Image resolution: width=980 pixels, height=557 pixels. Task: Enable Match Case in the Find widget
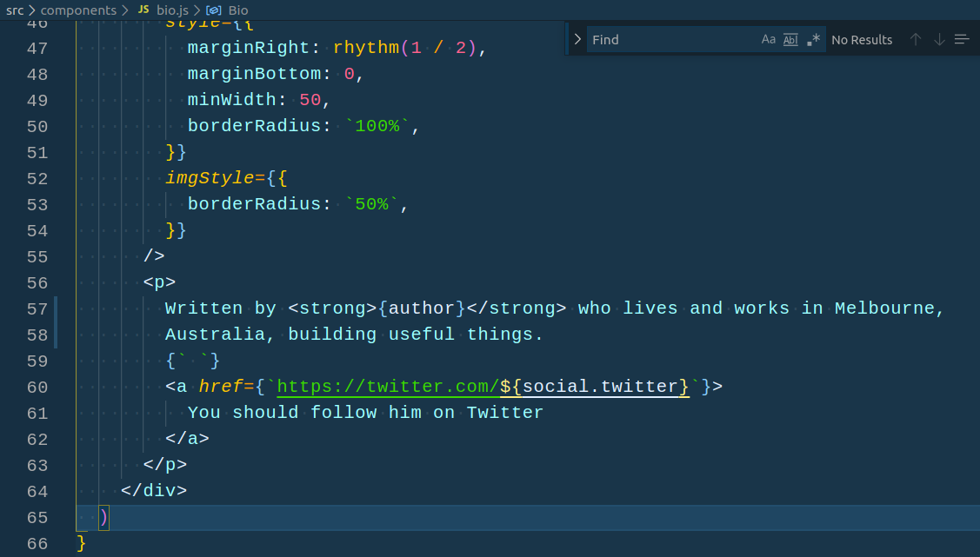[769, 39]
